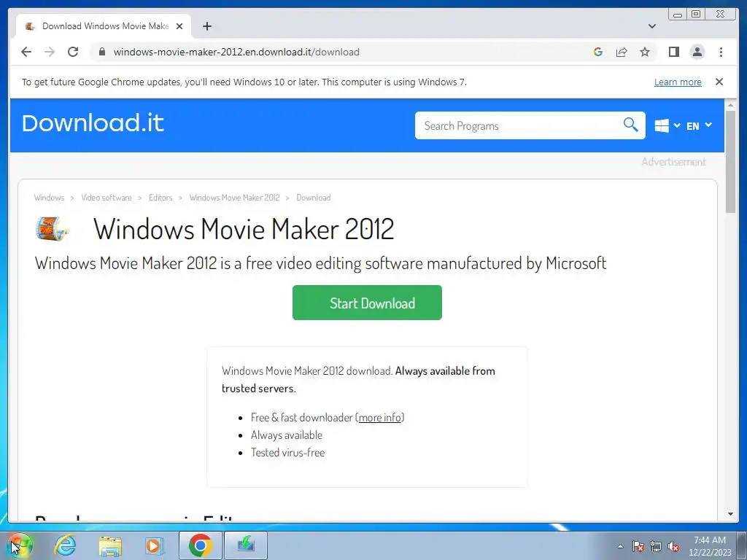Screen dimensions: 747x560
Task: View site information lock icon
Action: point(101,52)
